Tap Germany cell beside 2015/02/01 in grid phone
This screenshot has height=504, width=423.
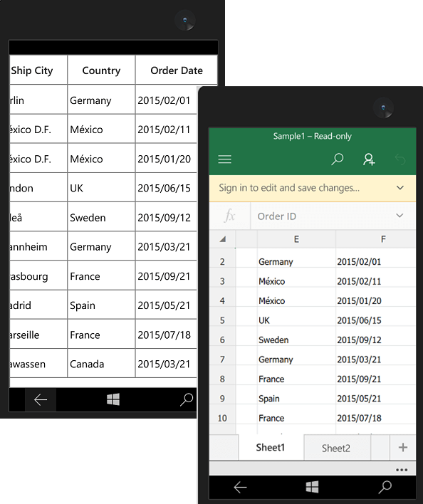pyautogui.click(x=101, y=100)
